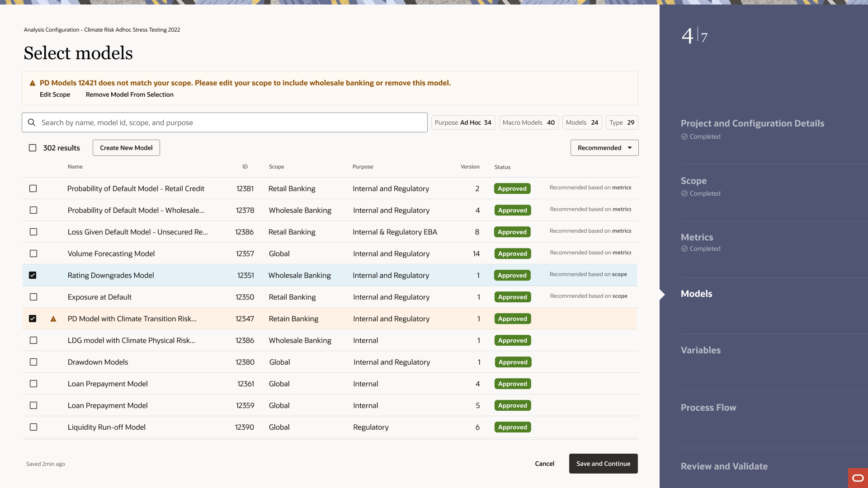Click Remove Model From Selection link

coord(130,94)
